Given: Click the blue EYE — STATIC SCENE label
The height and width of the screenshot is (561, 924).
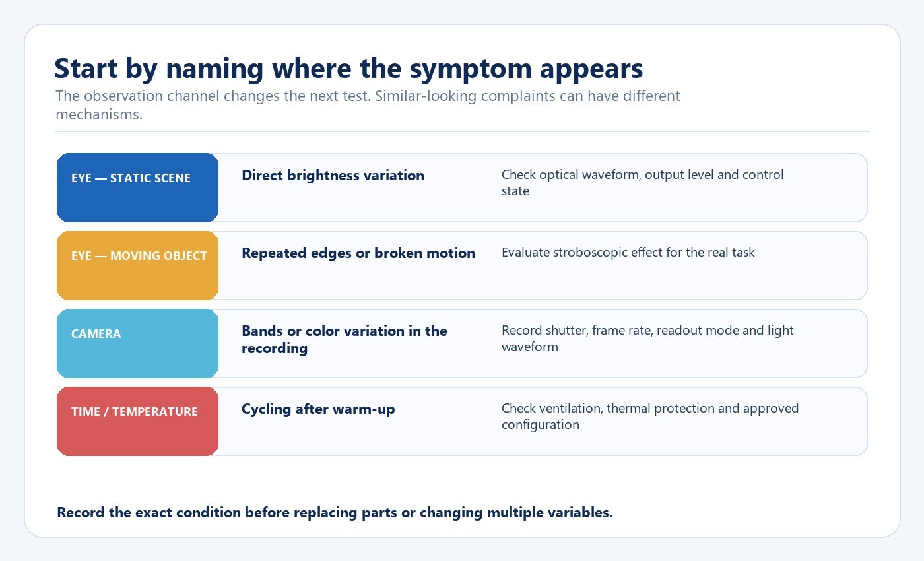Looking at the screenshot, I should pyautogui.click(x=137, y=187).
